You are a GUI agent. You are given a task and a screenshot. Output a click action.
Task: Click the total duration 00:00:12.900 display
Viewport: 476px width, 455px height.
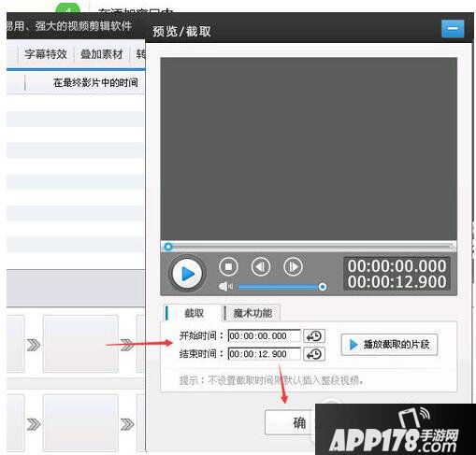coord(397,282)
